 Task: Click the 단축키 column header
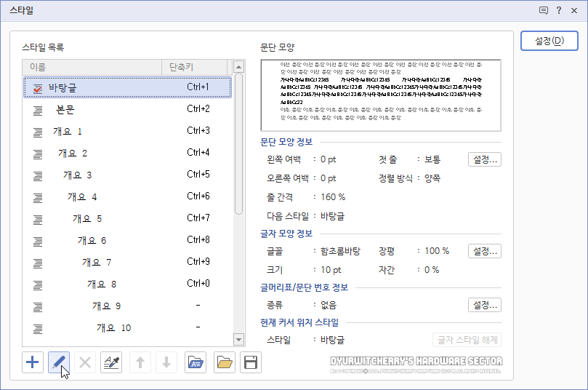click(x=195, y=67)
